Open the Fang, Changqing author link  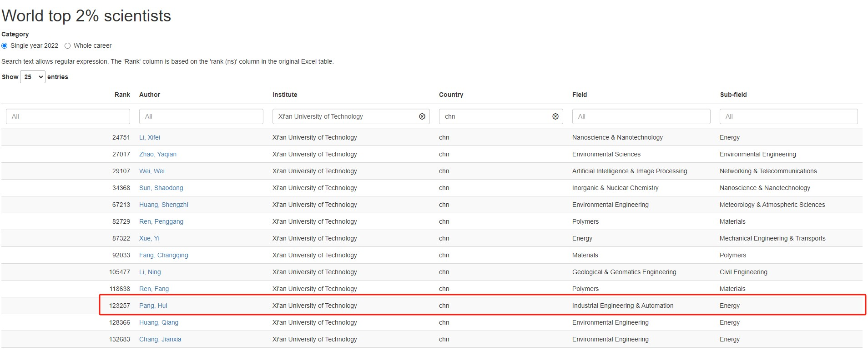point(163,255)
